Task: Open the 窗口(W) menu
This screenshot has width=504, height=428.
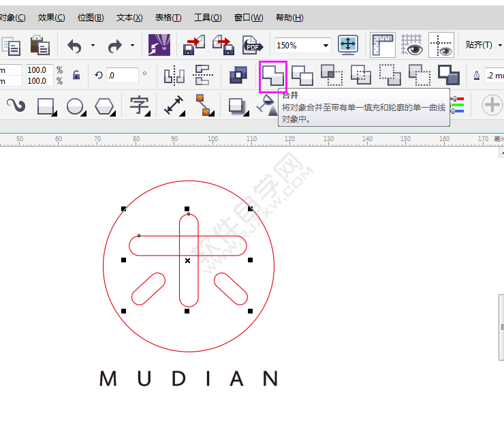Action: [249, 17]
